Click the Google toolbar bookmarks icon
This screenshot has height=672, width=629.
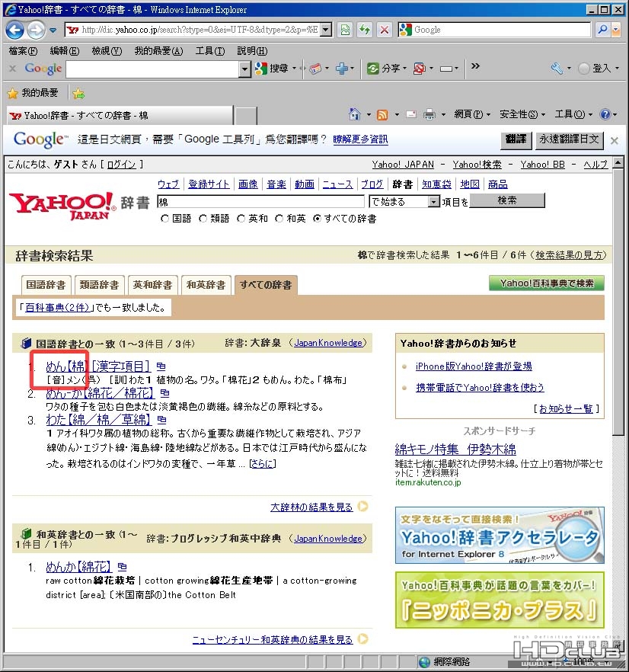click(x=315, y=68)
